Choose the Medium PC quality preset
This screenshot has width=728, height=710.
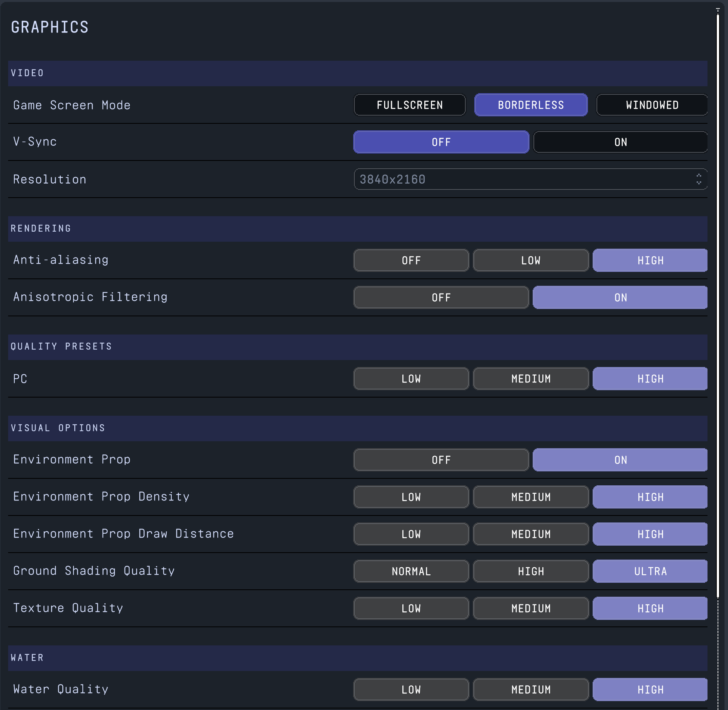(531, 379)
